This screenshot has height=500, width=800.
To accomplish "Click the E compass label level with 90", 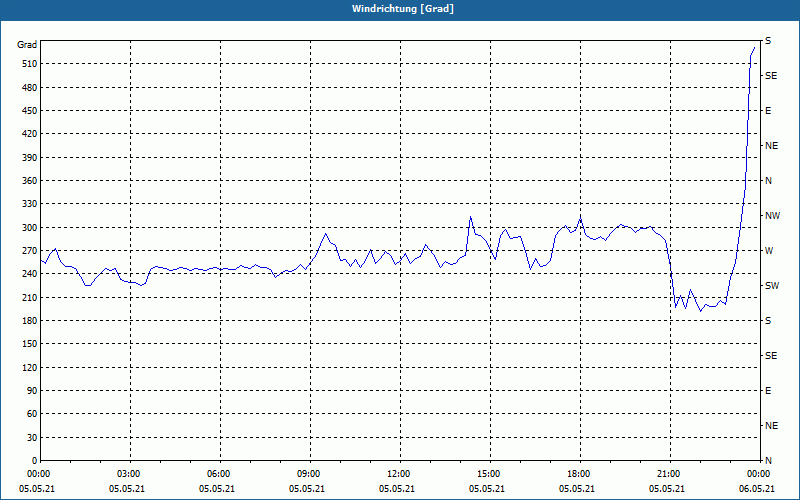I will 768,390.
